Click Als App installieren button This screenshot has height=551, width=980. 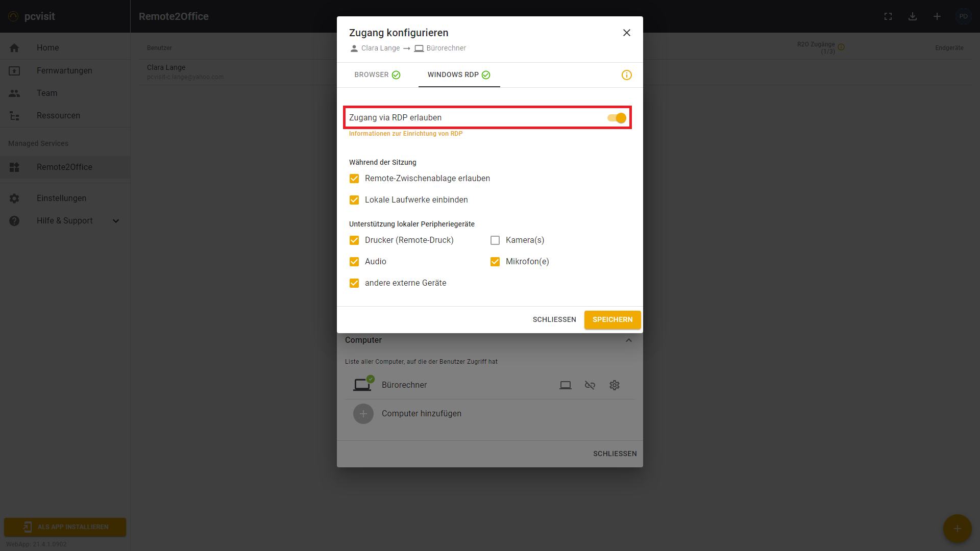coord(65,527)
